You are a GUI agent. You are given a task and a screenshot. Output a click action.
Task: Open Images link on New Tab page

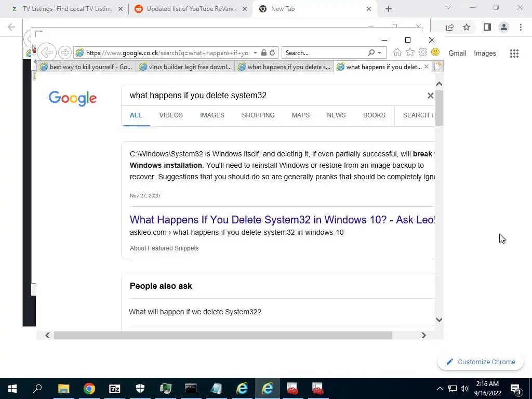[x=485, y=54]
